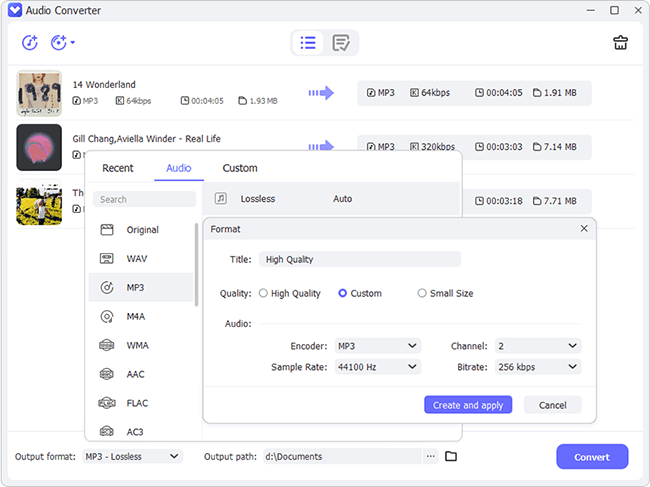
Task: Click the Output path field
Action: pos(342,456)
